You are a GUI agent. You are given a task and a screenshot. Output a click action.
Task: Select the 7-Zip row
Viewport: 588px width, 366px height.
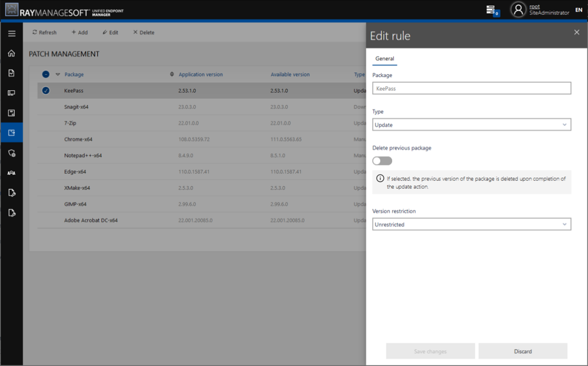202,123
